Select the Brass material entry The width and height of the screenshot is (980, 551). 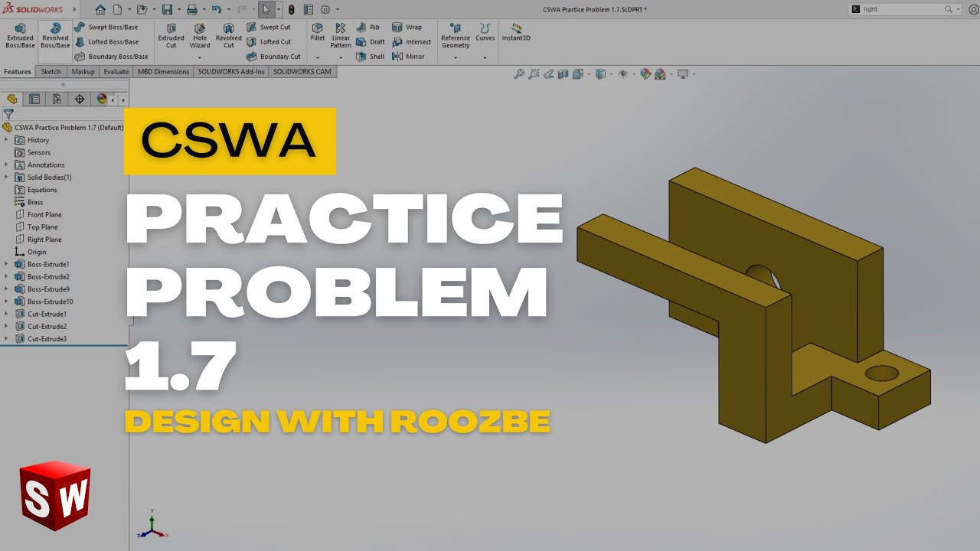tap(29, 202)
